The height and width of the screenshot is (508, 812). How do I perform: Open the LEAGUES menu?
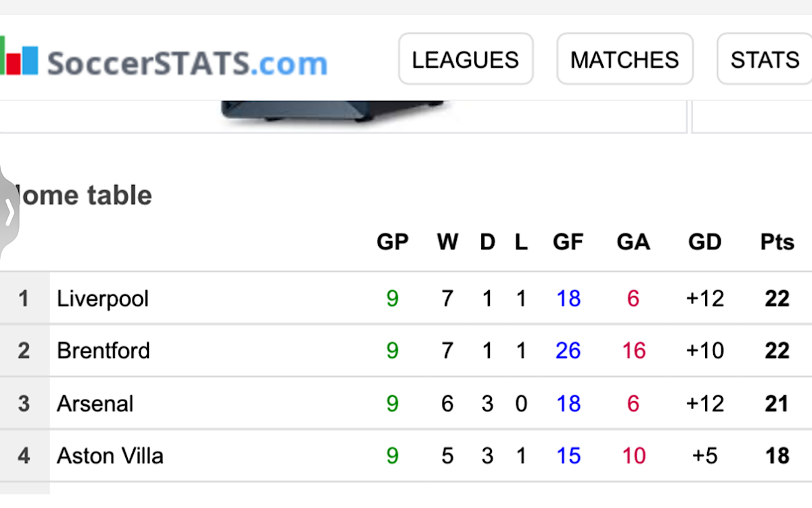tap(466, 60)
